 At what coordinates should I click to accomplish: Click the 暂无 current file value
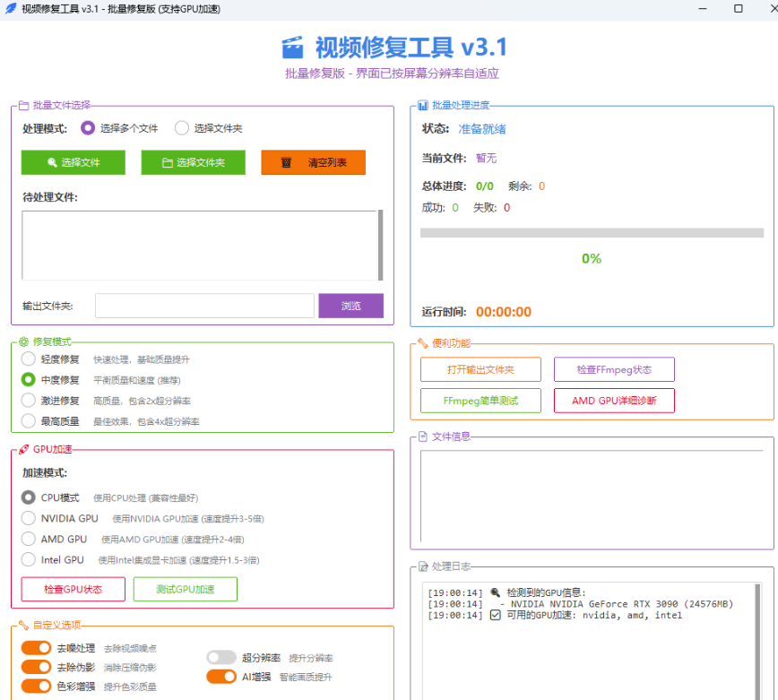tap(486, 158)
